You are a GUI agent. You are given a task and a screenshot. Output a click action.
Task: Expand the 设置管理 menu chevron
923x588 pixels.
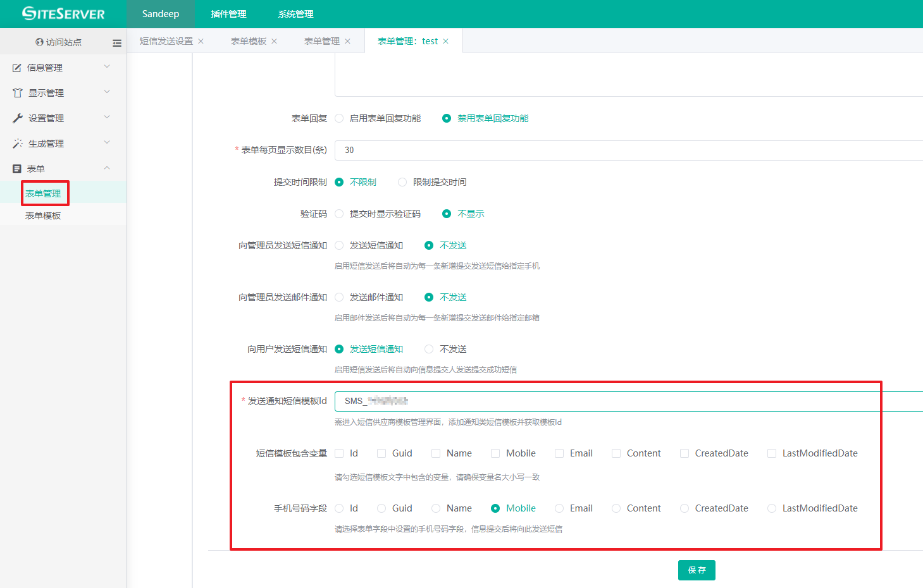tap(107, 117)
